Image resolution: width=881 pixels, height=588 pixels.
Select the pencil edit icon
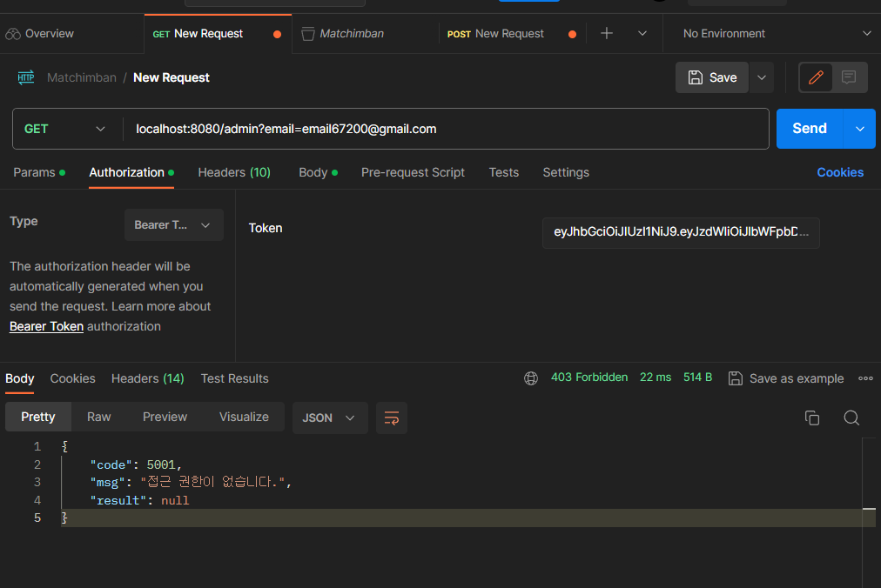click(816, 77)
